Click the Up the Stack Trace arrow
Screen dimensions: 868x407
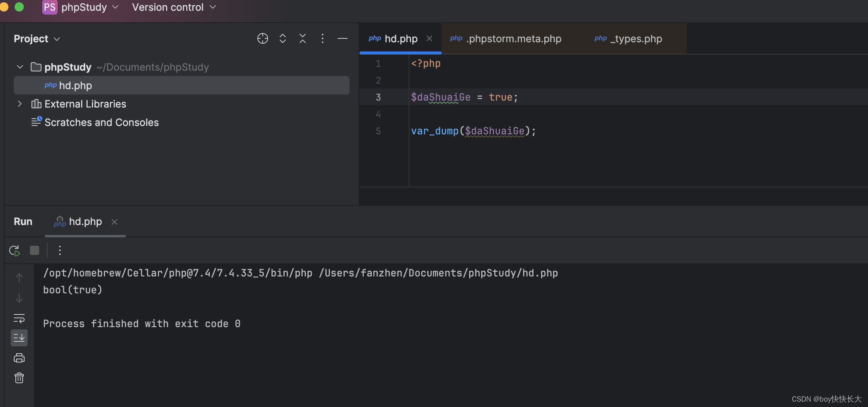pos(19,278)
